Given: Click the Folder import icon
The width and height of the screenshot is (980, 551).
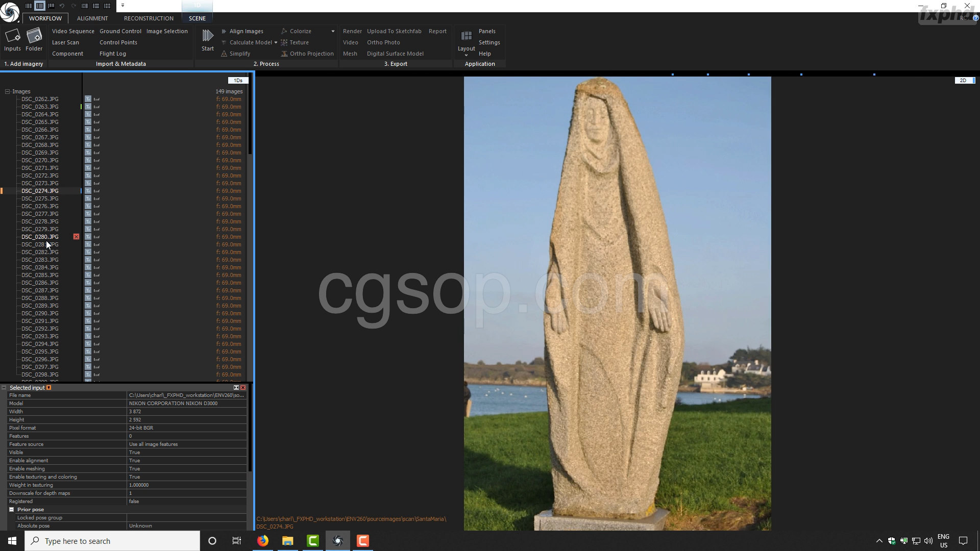Looking at the screenshot, I should click(x=34, y=36).
